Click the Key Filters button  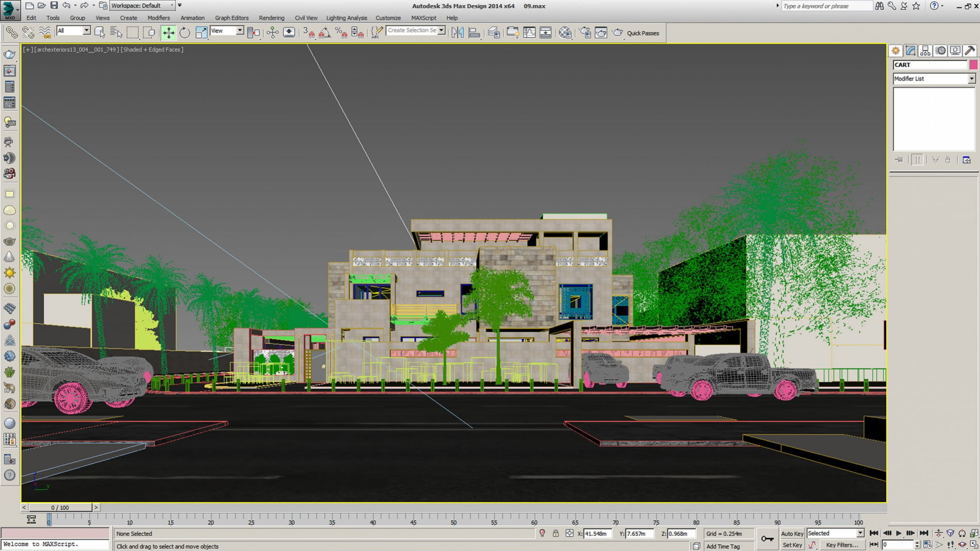pyautogui.click(x=842, y=545)
